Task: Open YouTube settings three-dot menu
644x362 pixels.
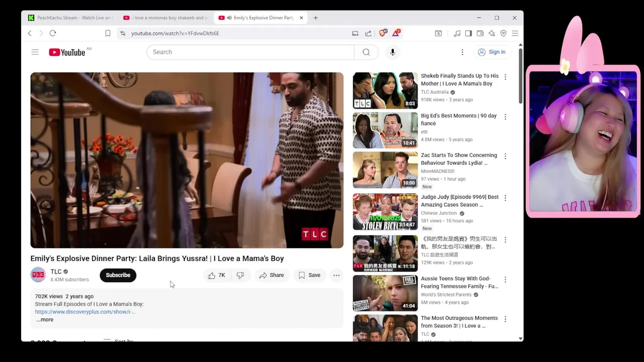Action: tap(462, 52)
